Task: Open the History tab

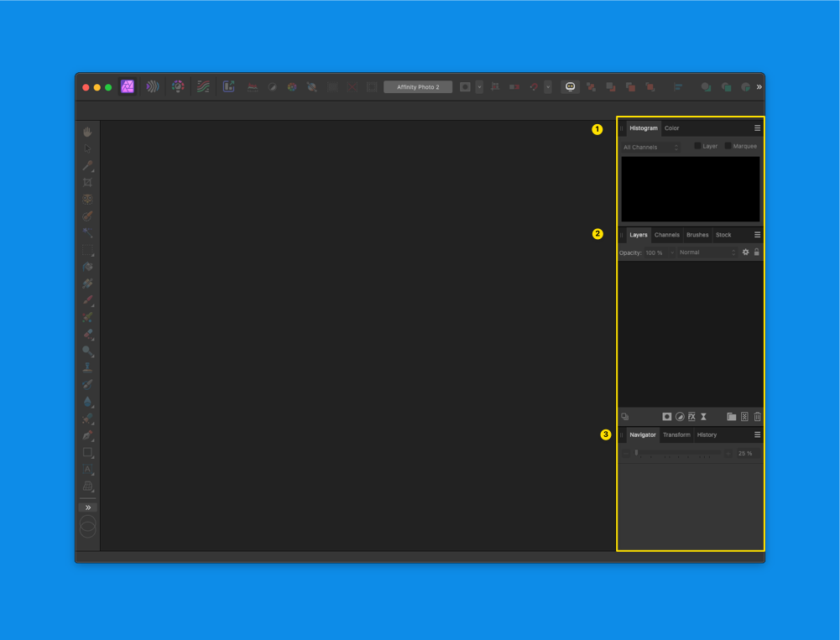Action: 707,434
